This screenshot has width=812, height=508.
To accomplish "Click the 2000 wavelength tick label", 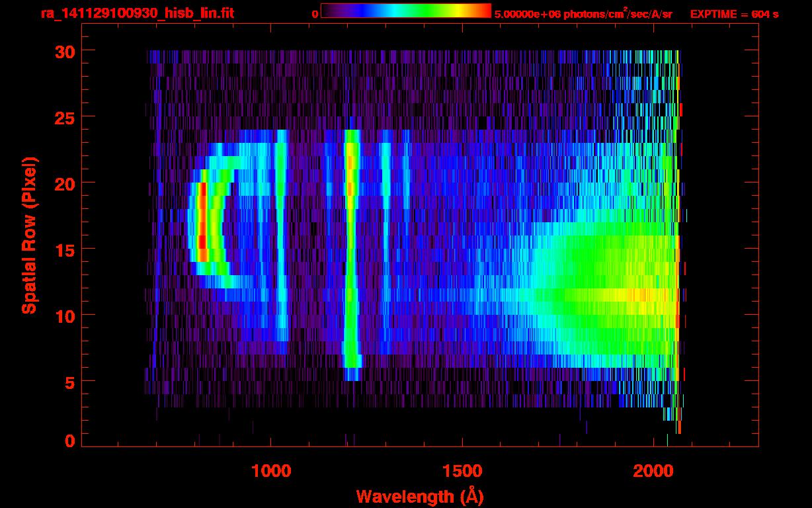I will (x=653, y=471).
